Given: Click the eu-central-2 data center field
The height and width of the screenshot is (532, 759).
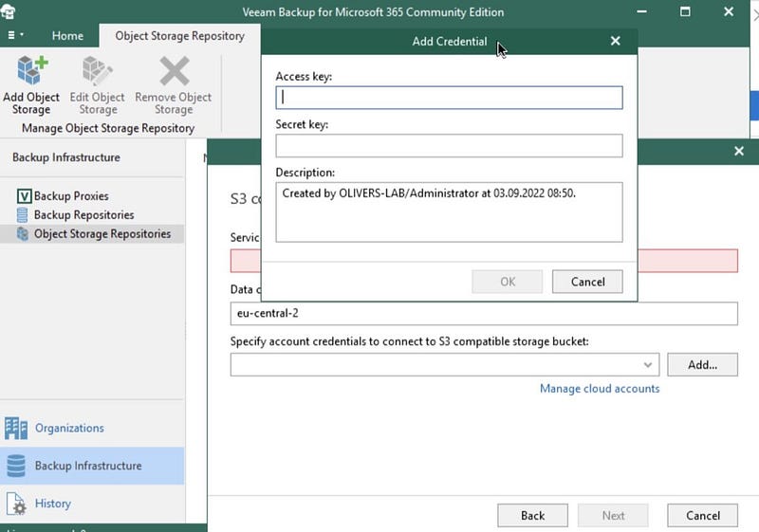Looking at the screenshot, I should pos(484,313).
